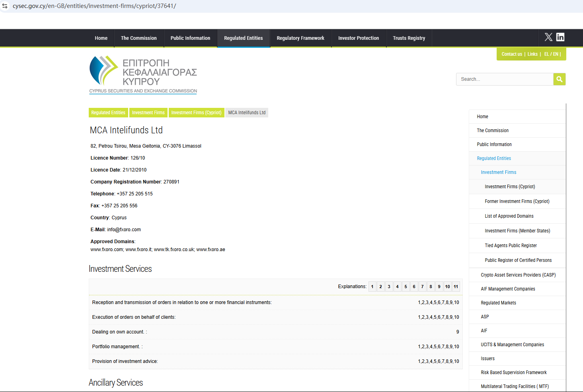Viewport: 583px width, 392px height.
Task: Open Risk Based Supervision Framework
Action: (517, 372)
